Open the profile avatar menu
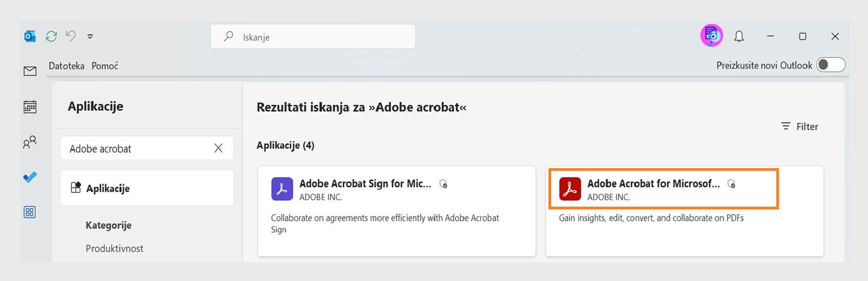The image size is (868, 281). click(x=711, y=36)
